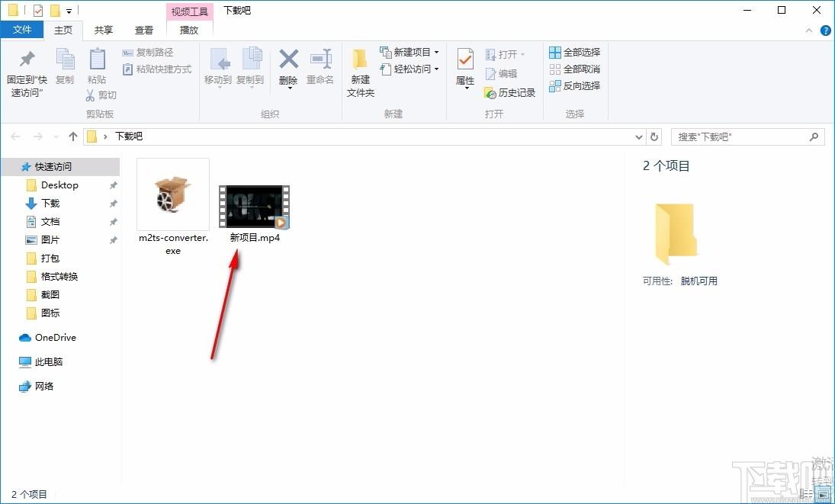Pin folder to Quick access
835x504 pixels.
pos(27,73)
